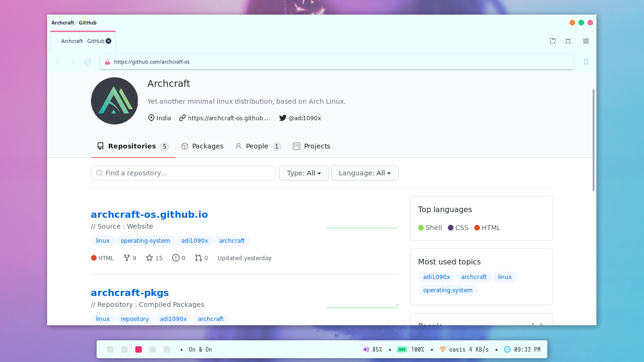Click the wifi icon in panel
The width and height of the screenshot is (644, 362).
443,349
